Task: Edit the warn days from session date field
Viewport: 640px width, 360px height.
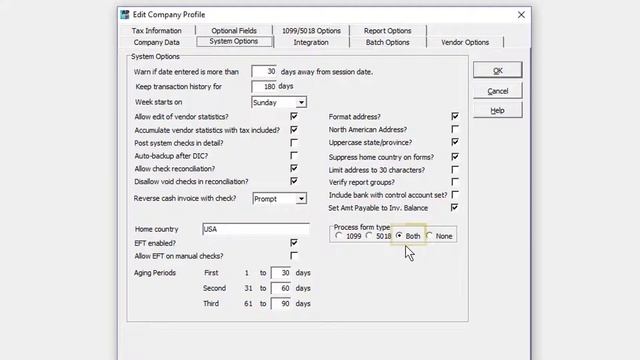Action: pyautogui.click(x=264, y=71)
